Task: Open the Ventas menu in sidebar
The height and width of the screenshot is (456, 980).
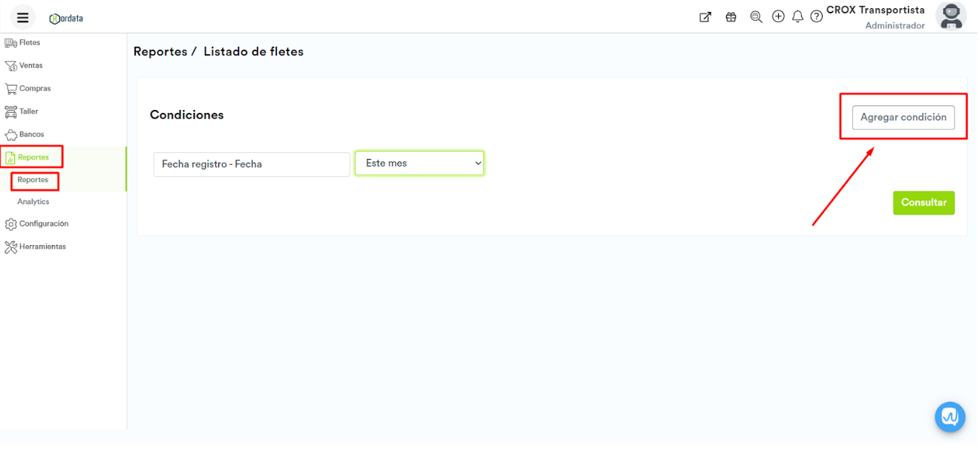Action: (30, 65)
